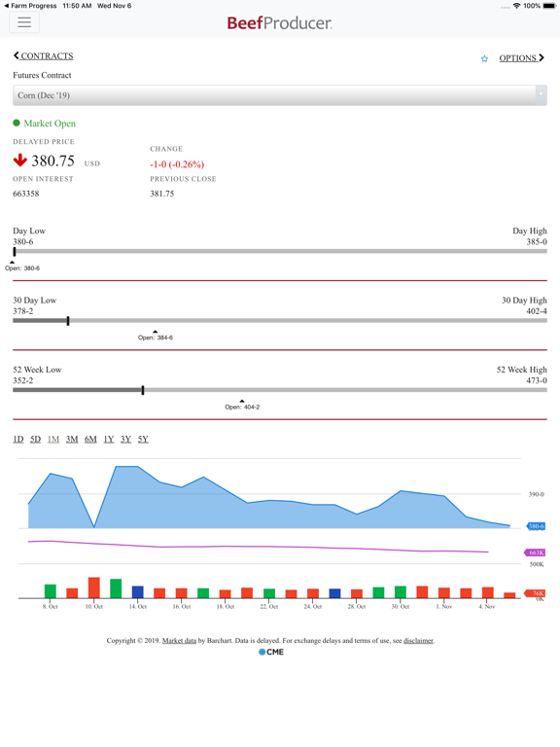The image size is (560, 747).
Task: Click the Day Low/High range marker
Action: [x=15, y=251]
